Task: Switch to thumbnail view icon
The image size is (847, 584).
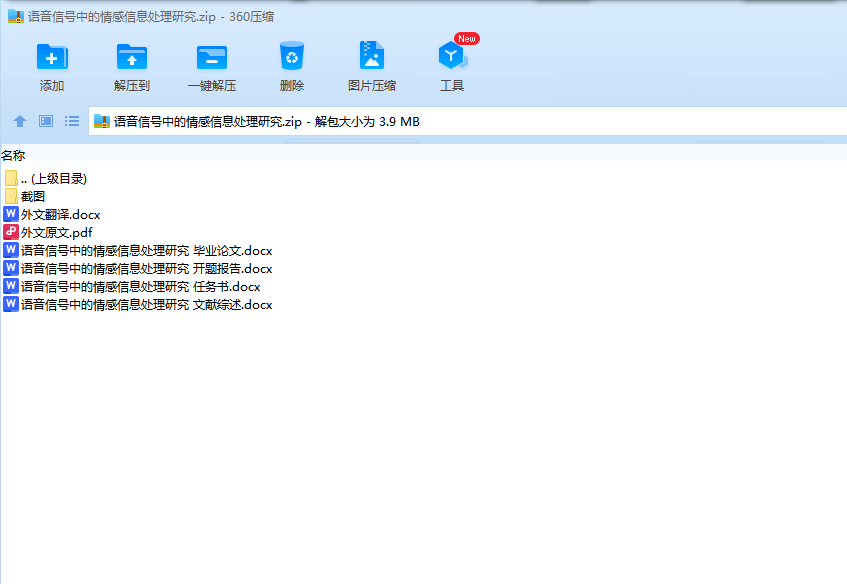Action: [46, 121]
